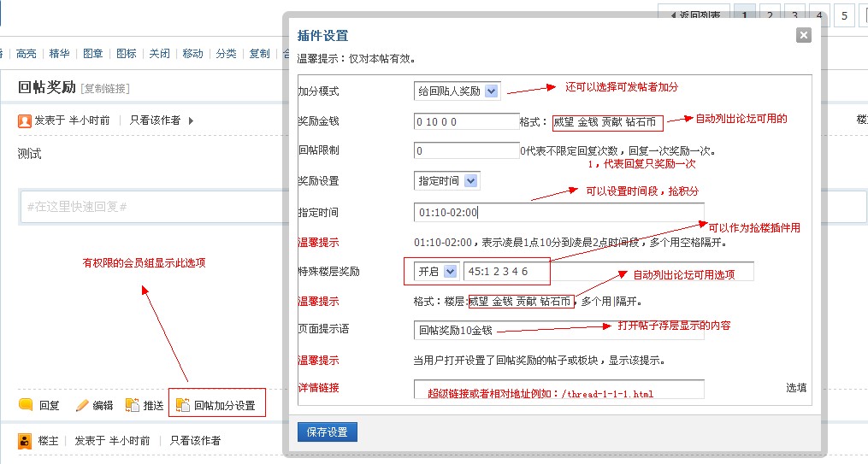Click the 奖励金钱 input field
Viewport: 868px width, 464px height.
(x=466, y=121)
